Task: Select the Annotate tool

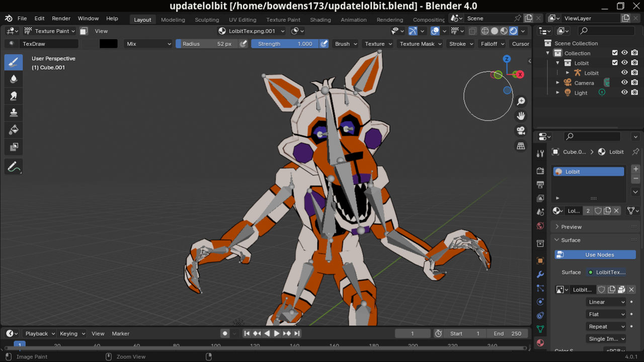Action: click(x=14, y=166)
